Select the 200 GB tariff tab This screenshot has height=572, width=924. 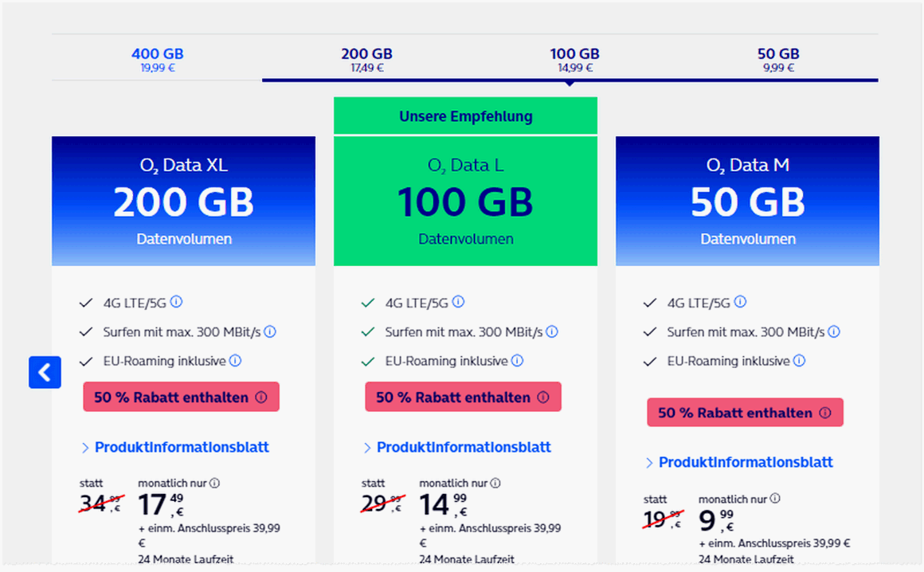366,57
